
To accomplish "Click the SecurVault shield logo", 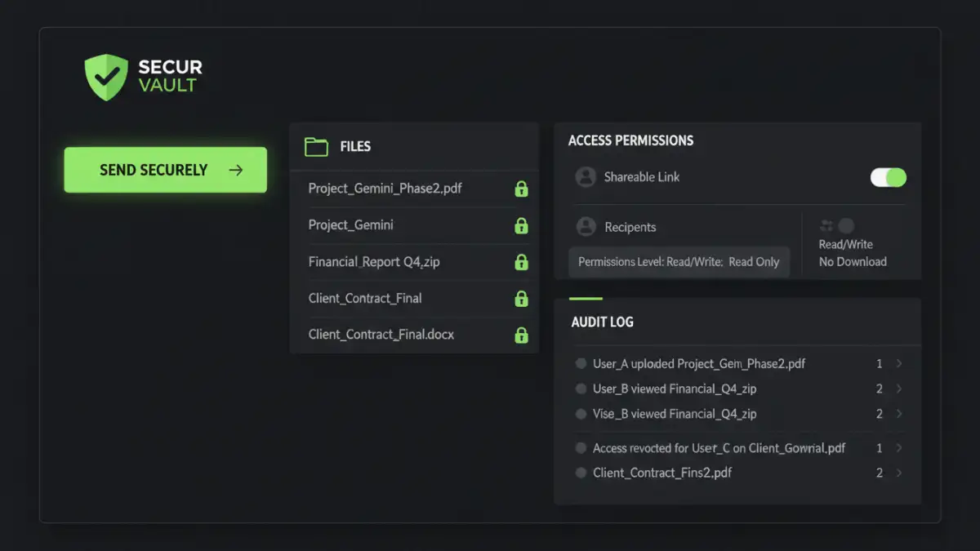I will [105, 76].
